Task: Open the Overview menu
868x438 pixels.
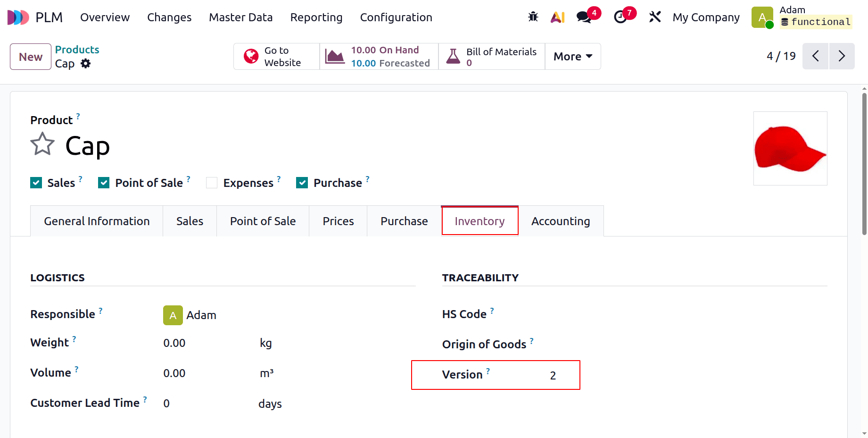Action: pos(105,17)
